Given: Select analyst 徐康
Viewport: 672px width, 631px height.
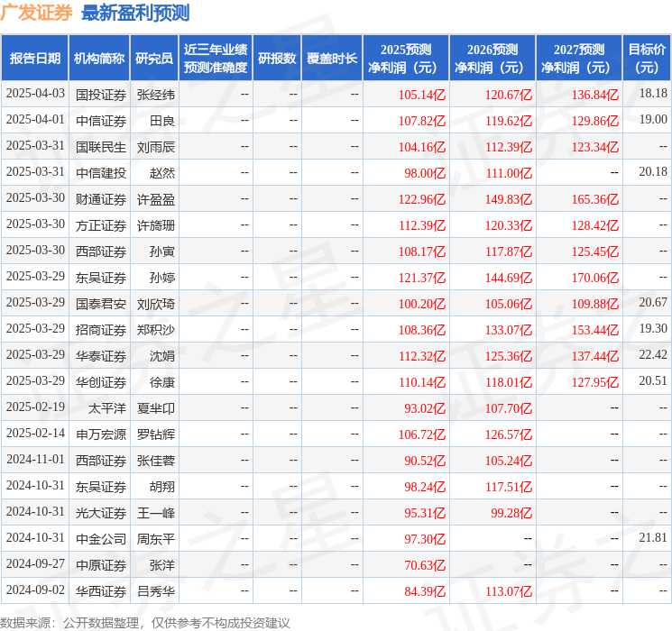Looking at the screenshot, I should [x=162, y=382].
